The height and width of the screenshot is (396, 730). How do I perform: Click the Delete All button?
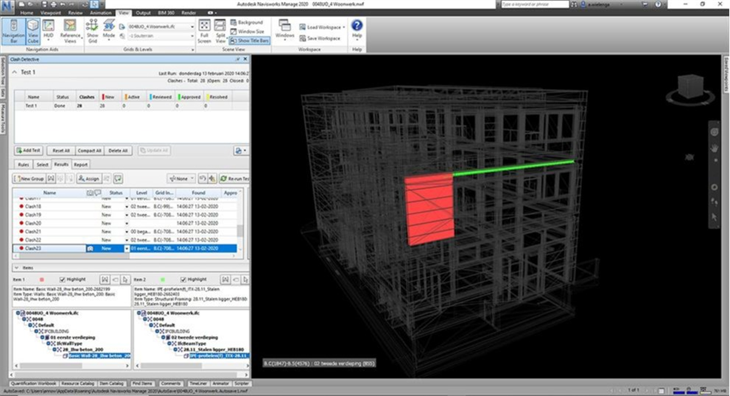tap(118, 151)
